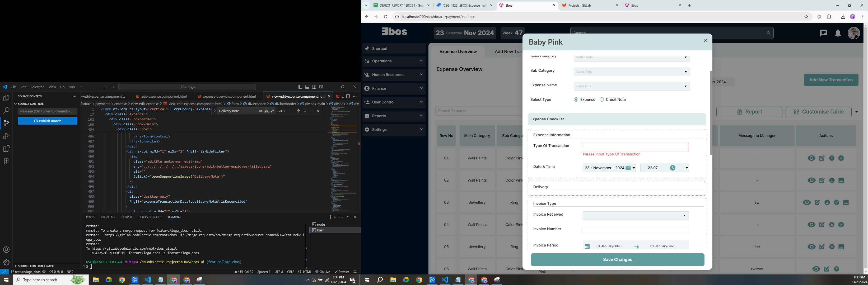The image size is (868, 285).
Task: Select the Credit Note radio button
Action: point(601,99)
